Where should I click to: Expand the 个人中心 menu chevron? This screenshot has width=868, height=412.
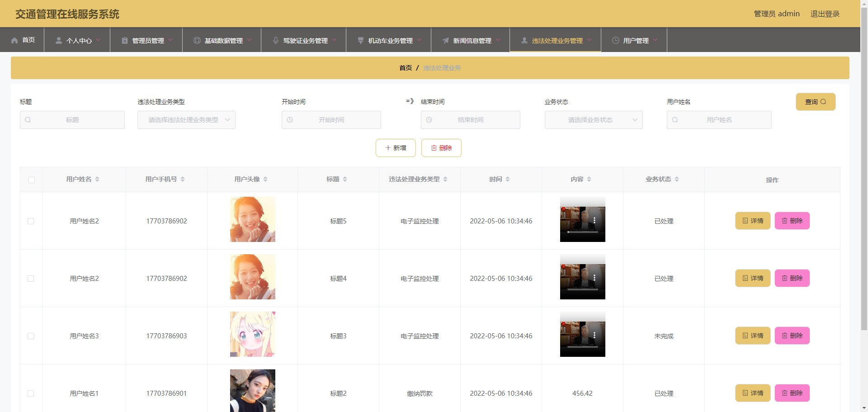pyautogui.click(x=98, y=40)
